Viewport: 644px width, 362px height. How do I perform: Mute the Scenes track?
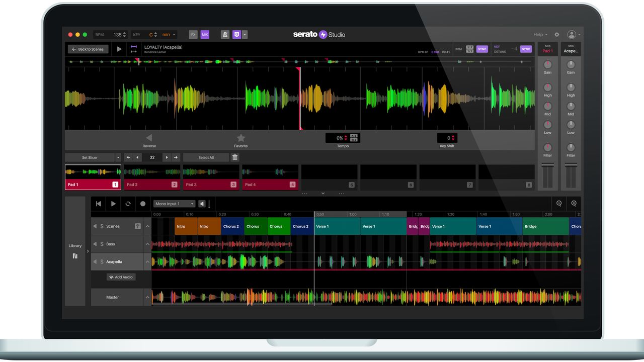(95, 226)
